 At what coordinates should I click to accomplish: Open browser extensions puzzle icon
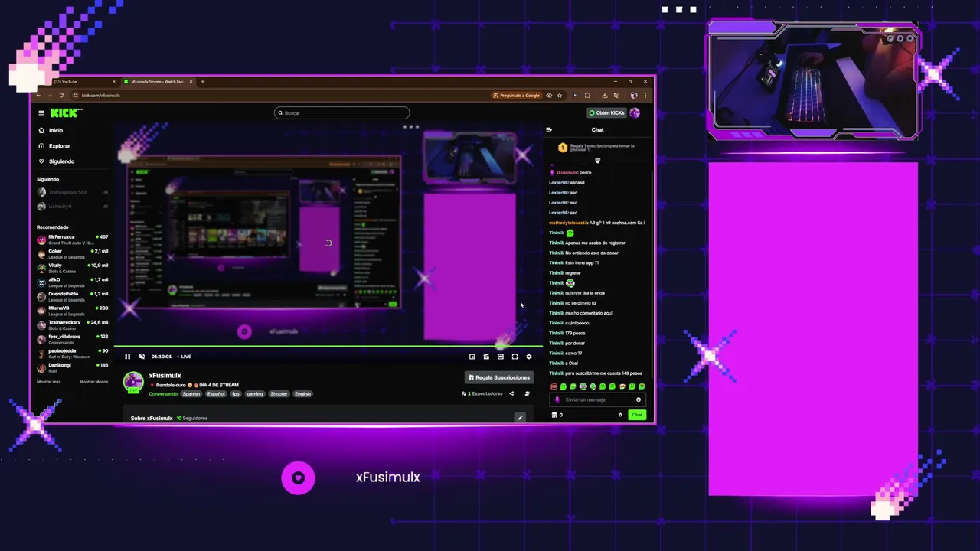coord(587,96)
